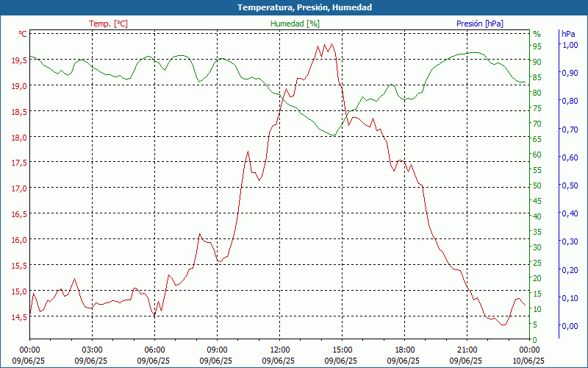The width and height of the screenshot is (588, 368).
Task: Select the green 'Humedad [%]' legend label
Action: point(295,24)
